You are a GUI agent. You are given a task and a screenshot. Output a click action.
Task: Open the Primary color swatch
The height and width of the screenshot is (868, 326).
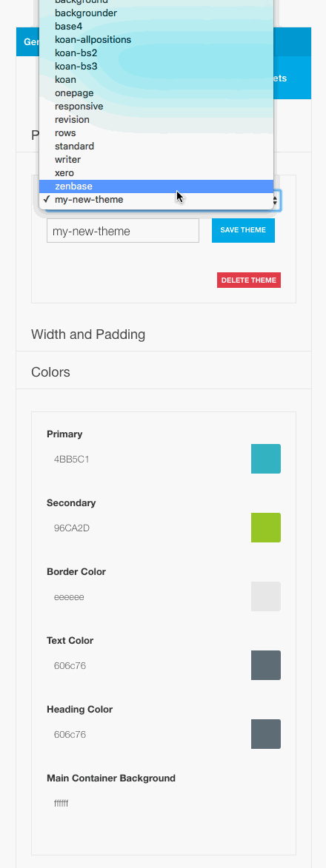[266, 459]
